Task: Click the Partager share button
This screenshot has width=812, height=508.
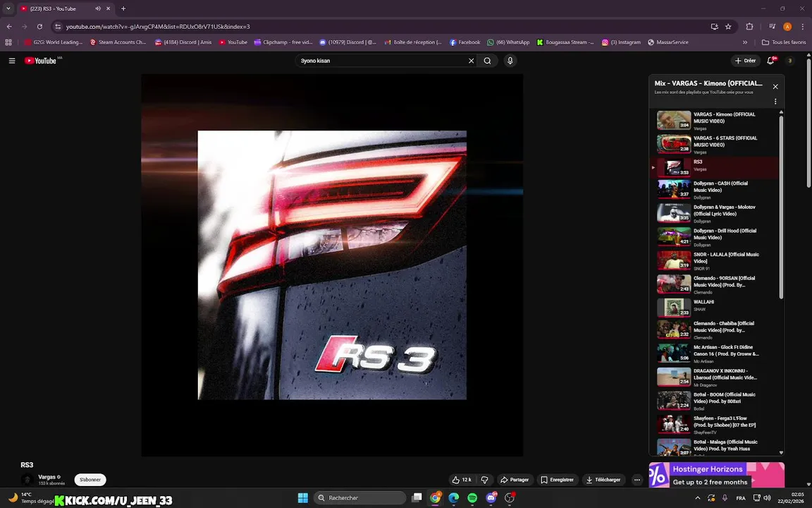Action: (x=515, y=480)
